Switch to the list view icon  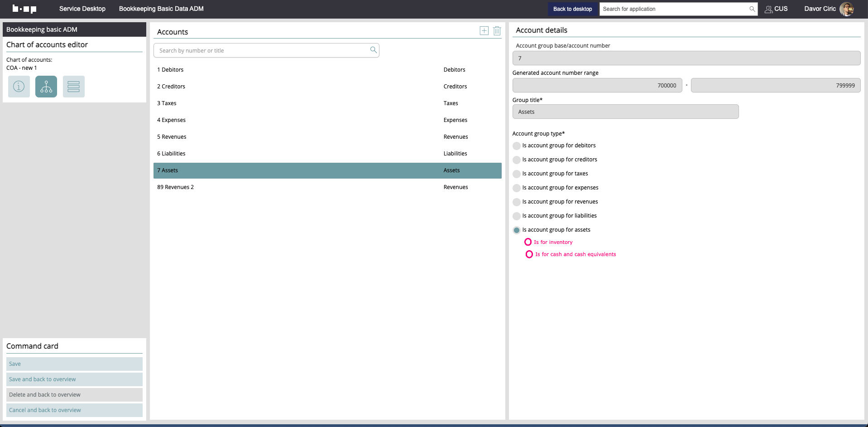(x=73, y=87)
